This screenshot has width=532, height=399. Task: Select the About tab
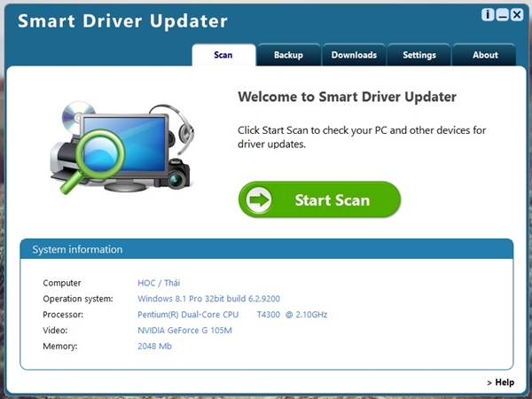coord(484,55)
